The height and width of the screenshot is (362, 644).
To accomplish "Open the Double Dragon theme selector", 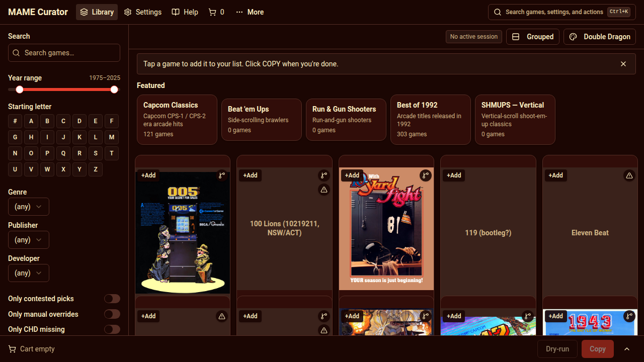I will (x=600, y=37).
